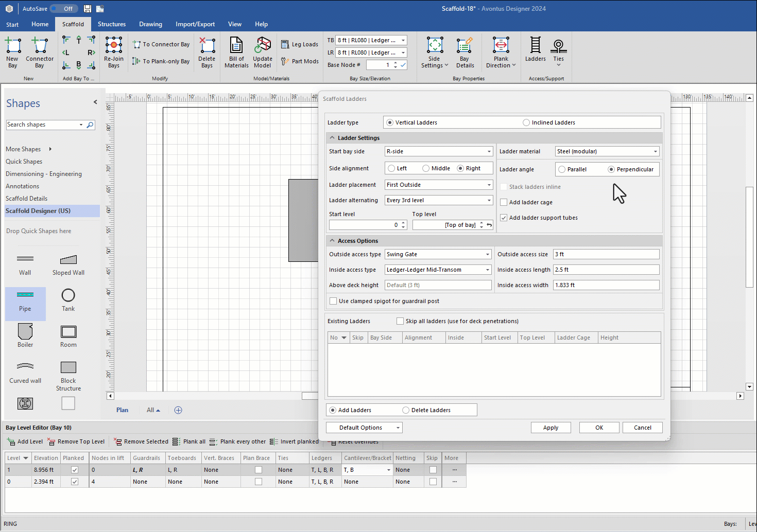Click the Inside access length field
The image size is (757, 532).
[606, 270]
